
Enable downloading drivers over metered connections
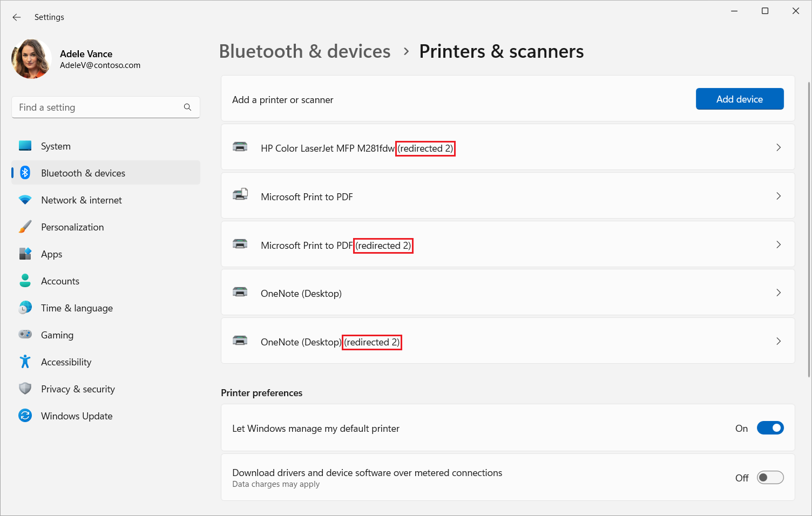coord(770,477)
